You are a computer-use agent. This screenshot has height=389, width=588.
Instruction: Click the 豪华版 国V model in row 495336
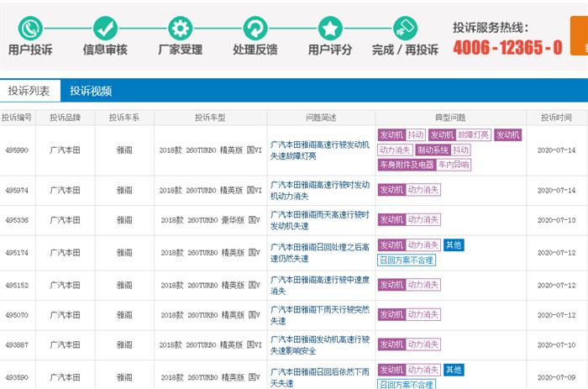click(210, 220)
